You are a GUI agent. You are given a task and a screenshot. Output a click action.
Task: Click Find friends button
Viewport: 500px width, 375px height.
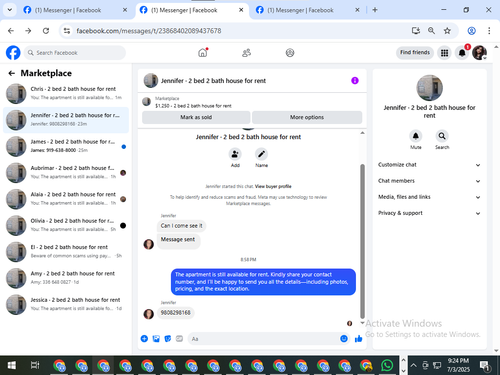[x=415, y=52]
